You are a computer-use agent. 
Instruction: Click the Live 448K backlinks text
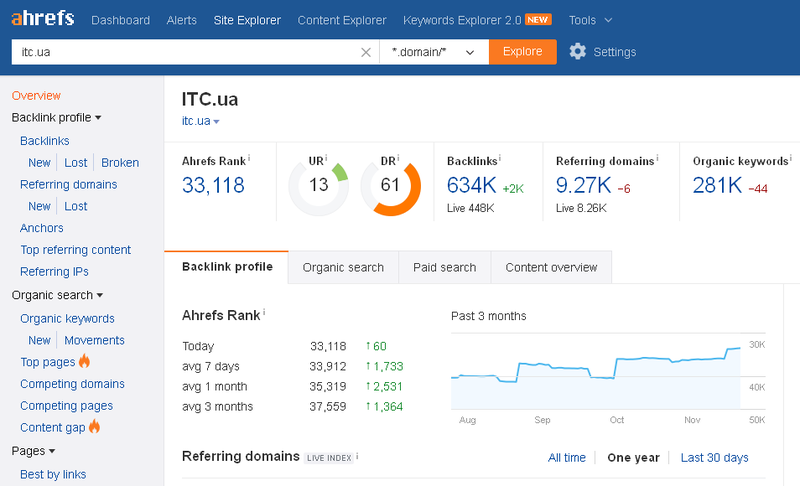point(470,208)
